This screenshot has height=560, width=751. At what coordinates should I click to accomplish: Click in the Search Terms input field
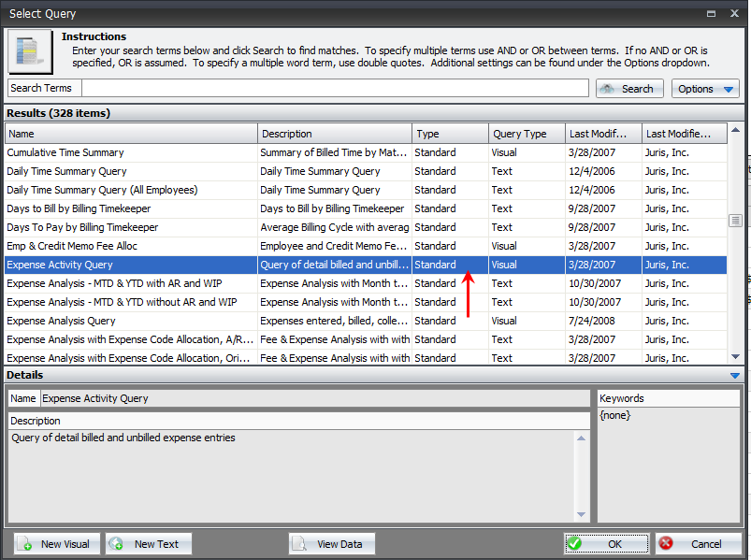334,88
